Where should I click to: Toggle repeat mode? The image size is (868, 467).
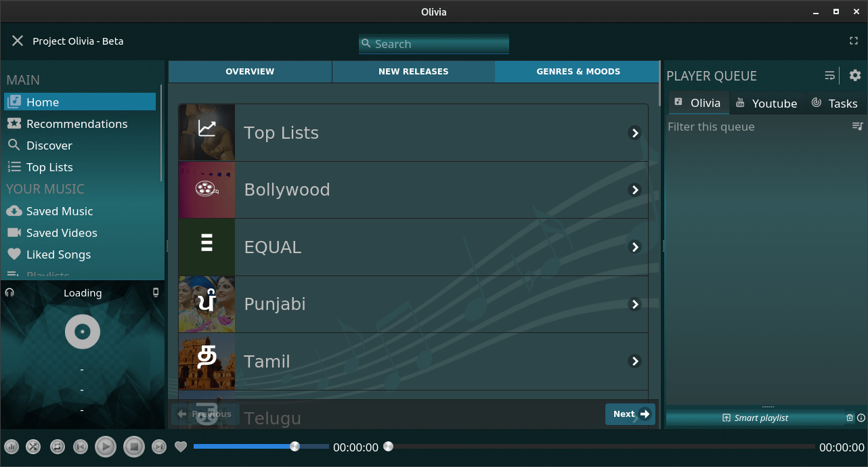click(x=57, y=447)
